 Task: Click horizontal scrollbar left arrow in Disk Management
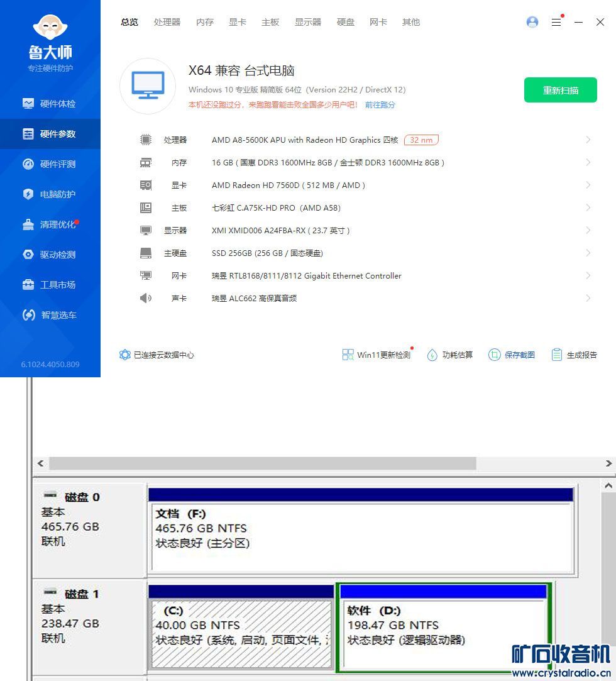point(41,463)
